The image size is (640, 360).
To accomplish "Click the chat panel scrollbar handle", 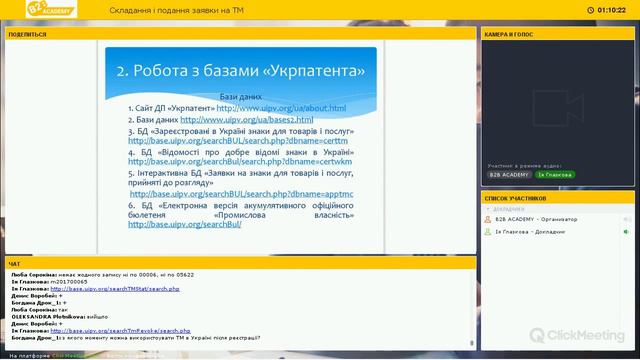I will (472, 343).
